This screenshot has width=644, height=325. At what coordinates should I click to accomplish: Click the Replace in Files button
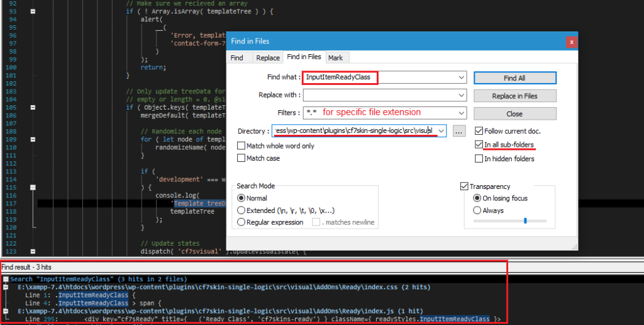(514, 96)
